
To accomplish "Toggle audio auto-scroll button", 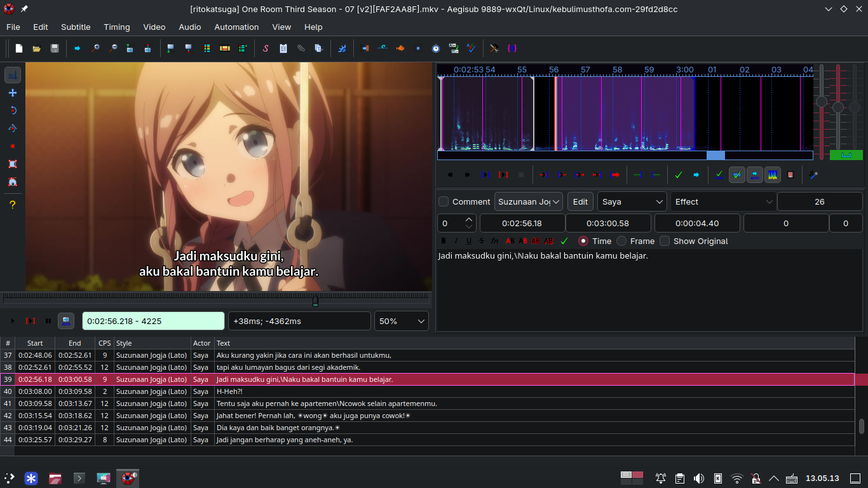I will (x=755, y=174).
